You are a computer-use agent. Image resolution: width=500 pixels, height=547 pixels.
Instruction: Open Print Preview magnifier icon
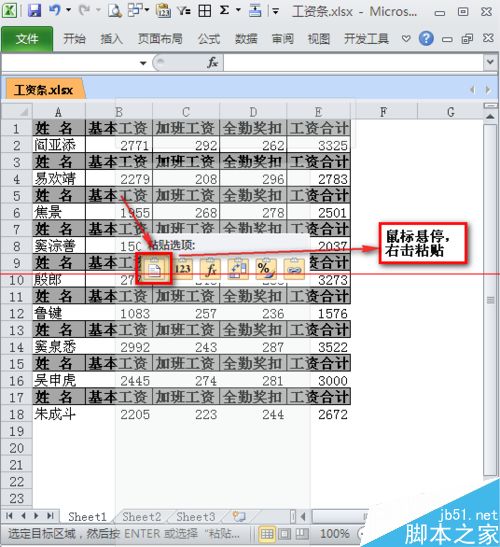[x=114, y=10]
